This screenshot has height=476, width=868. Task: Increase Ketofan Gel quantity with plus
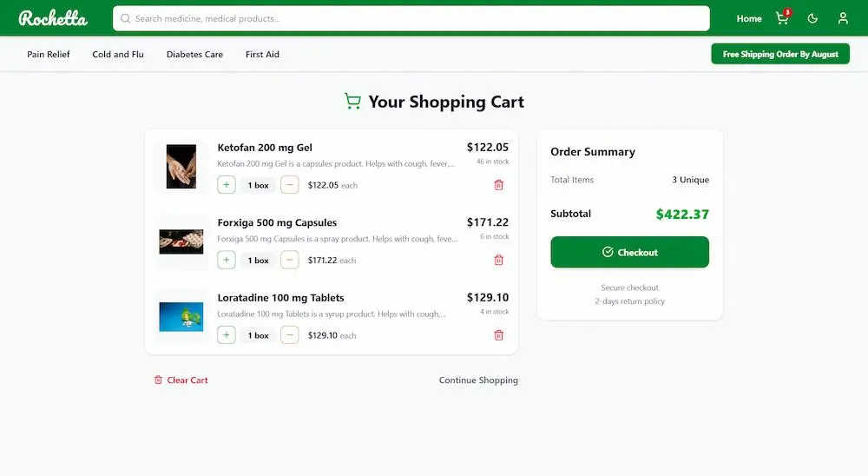227,185
